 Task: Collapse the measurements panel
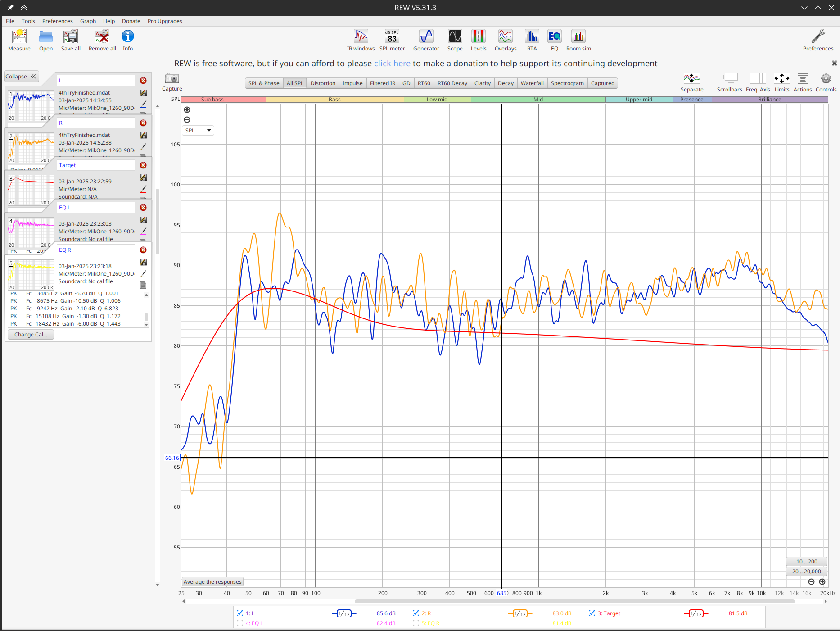pyautogui.click(x=21, y=77)
